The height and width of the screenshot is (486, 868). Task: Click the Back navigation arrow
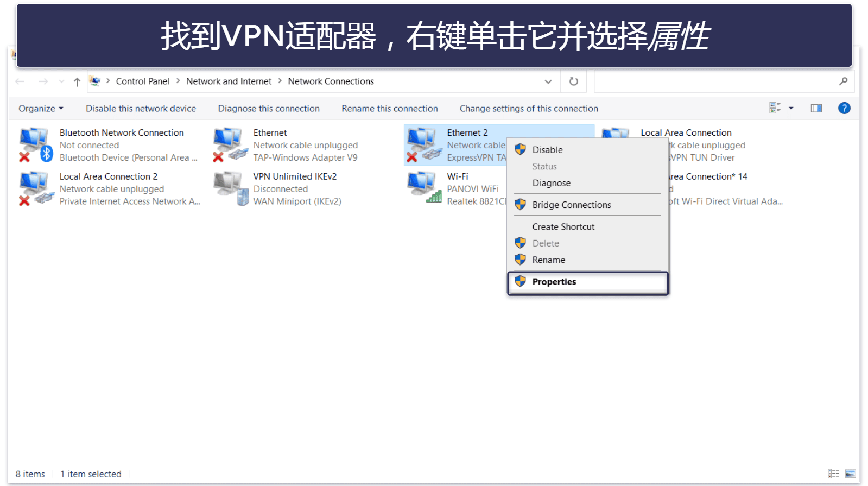(20, 81)
